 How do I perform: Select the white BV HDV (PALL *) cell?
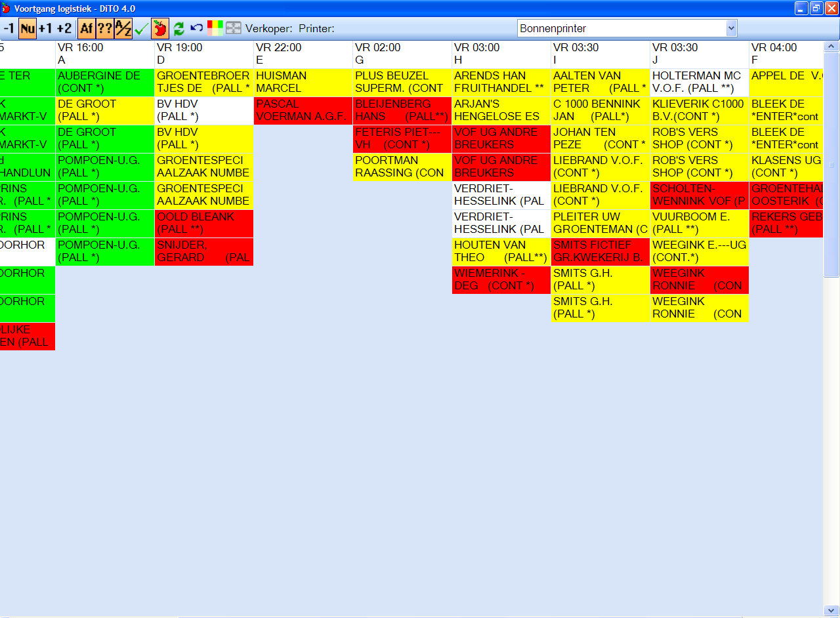coord(204,110)
